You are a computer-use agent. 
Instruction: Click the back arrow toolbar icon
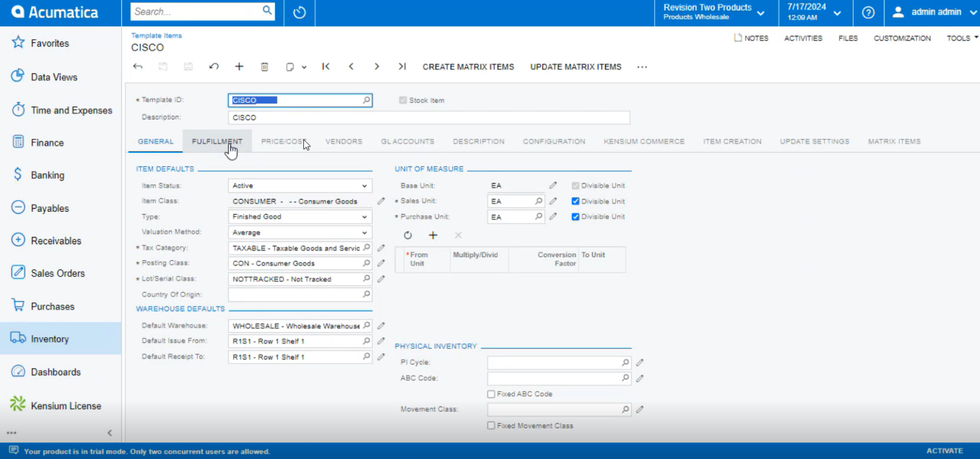138,67
